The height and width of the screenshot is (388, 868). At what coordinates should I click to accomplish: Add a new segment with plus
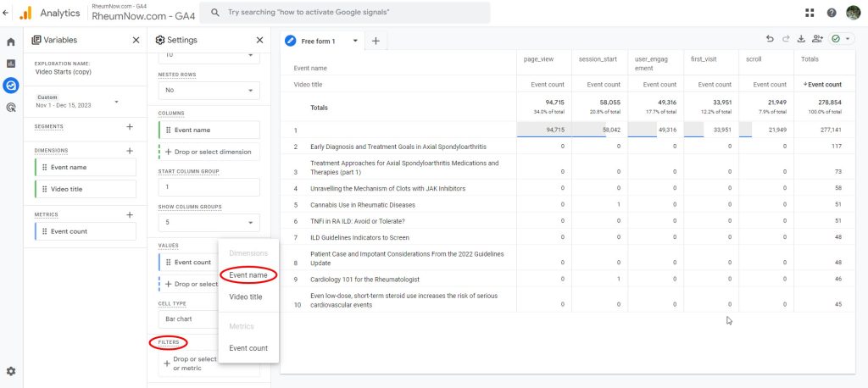(130, 127)
